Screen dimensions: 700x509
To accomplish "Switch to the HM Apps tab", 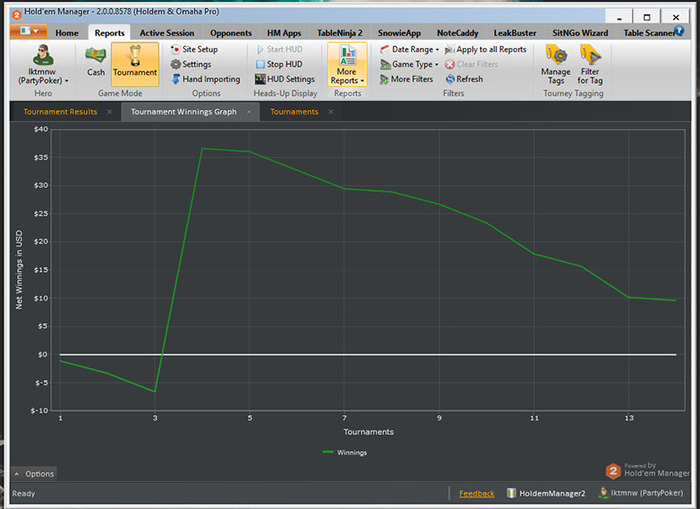I will 284,33.
